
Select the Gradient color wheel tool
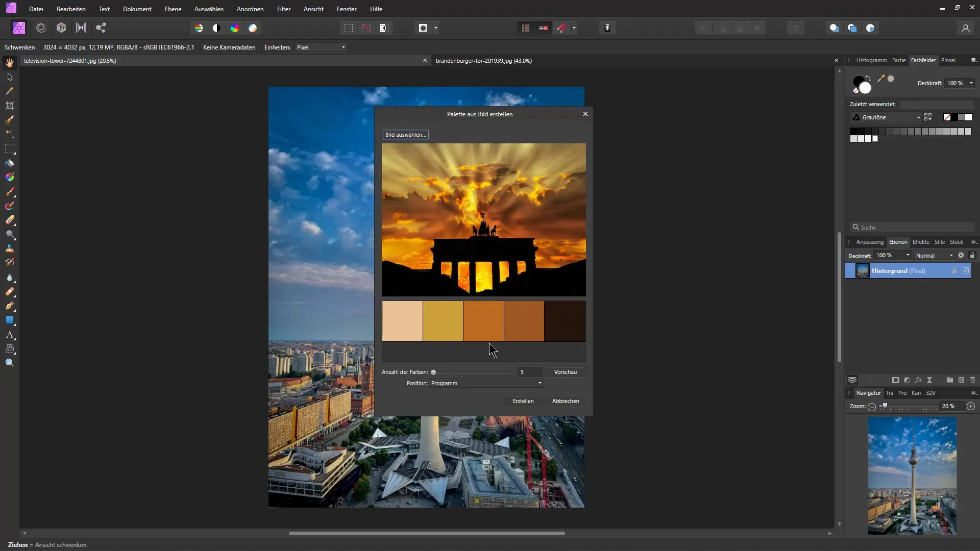(10, 177)
